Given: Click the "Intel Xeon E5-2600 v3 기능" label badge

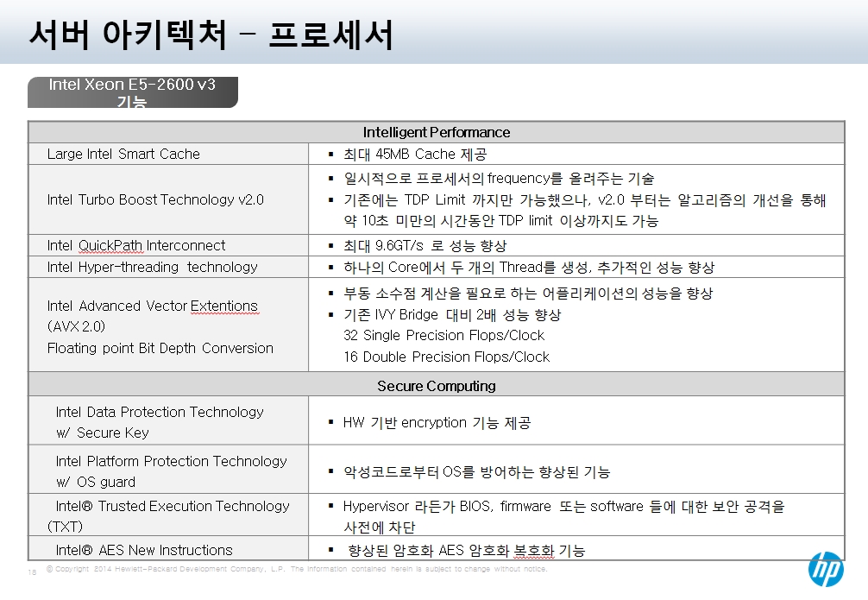Looking at the screenshot, I should pyautogui.click(x=133, y=92).
